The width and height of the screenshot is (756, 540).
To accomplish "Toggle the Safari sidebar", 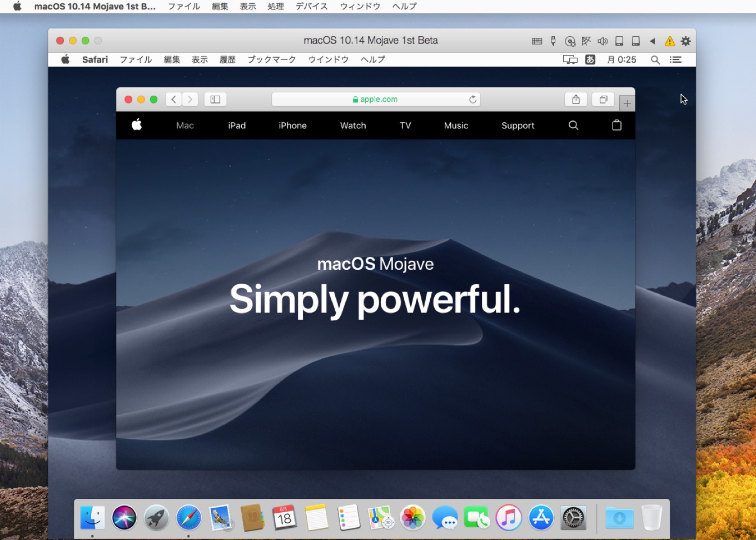I will coord(216,100).
